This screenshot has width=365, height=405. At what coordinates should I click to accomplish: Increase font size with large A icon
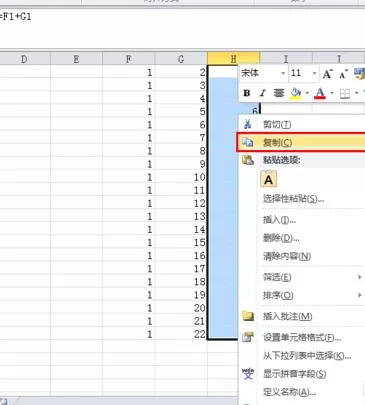click(x=327, y=74)
